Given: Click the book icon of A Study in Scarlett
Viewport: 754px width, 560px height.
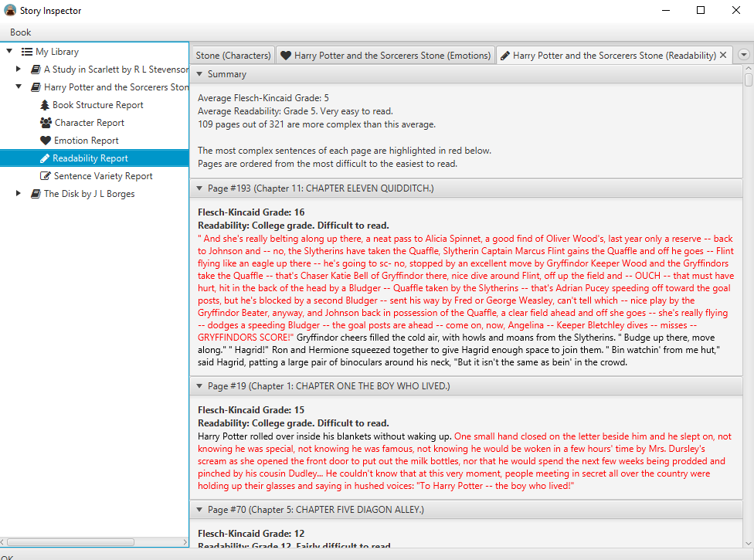Looking at the screenshot, I should click(x=36, y=70).
